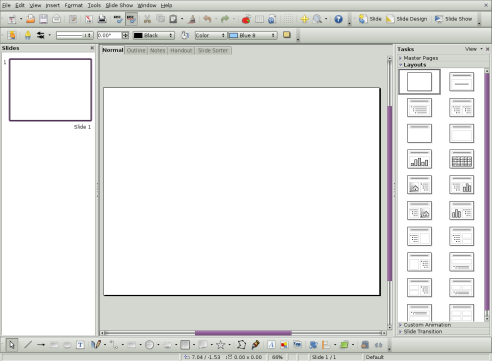Start the presentation with Slide Show button
Screen dimensions: 492x361
pyautogui.click(x=453, y=19)
